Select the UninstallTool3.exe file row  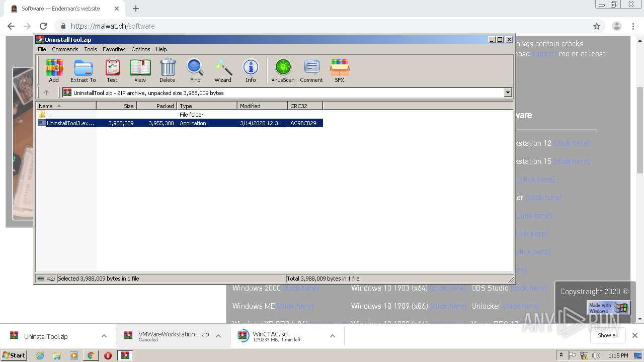[x=180, y=123]
